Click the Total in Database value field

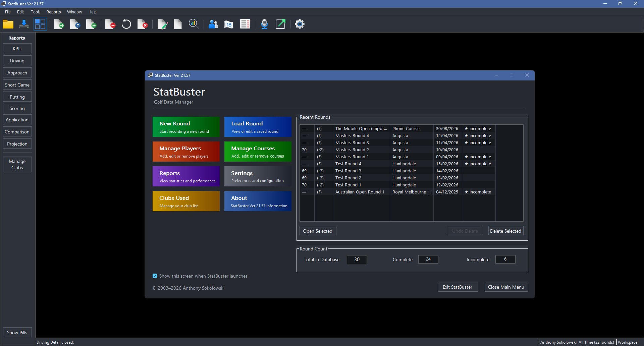pyautogui.click(x=357, y=259)
